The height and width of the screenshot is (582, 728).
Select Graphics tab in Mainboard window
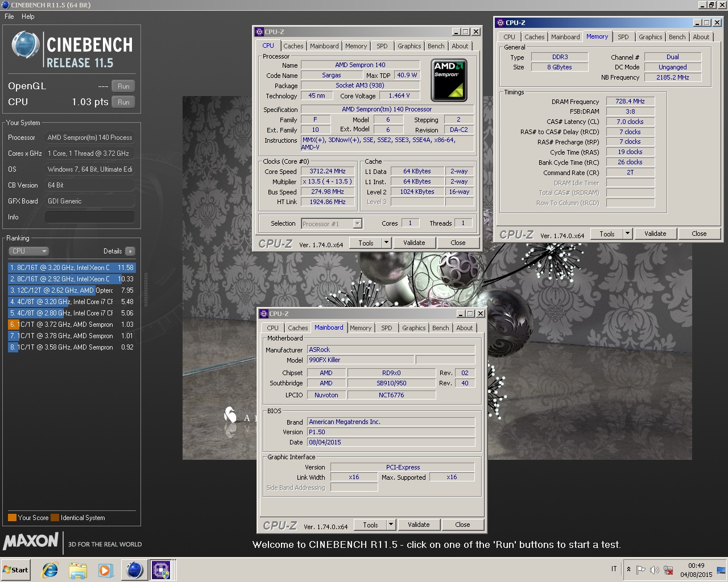[414, 328]
